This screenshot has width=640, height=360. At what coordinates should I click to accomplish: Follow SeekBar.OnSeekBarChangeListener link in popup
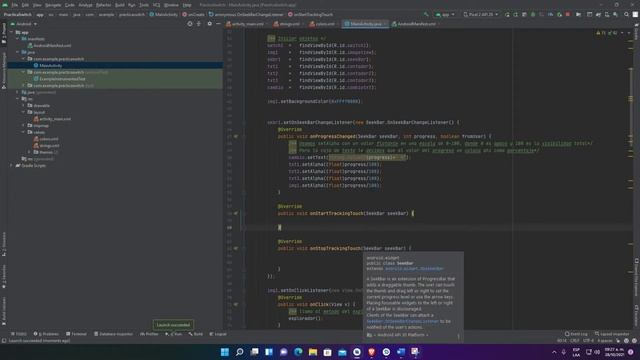(402, 321)
